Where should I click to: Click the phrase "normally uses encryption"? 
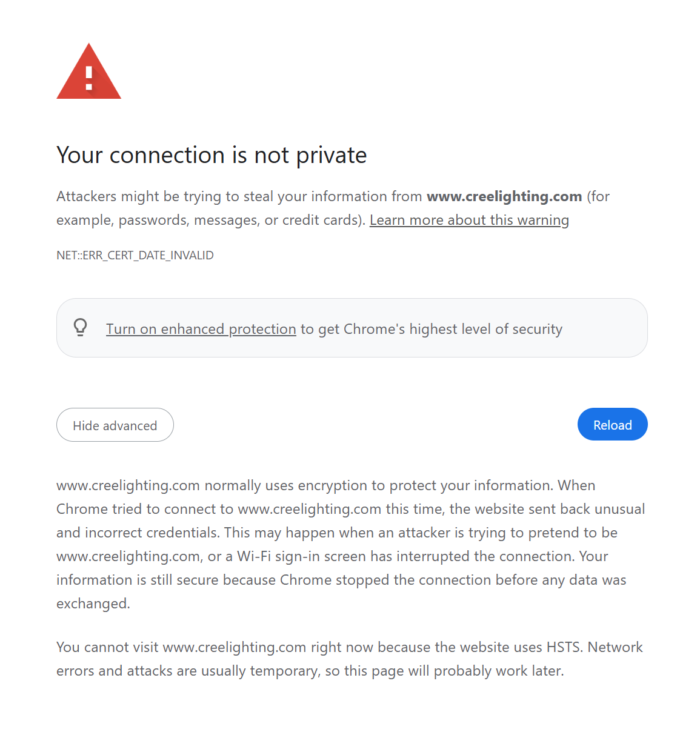coord(285,485)
